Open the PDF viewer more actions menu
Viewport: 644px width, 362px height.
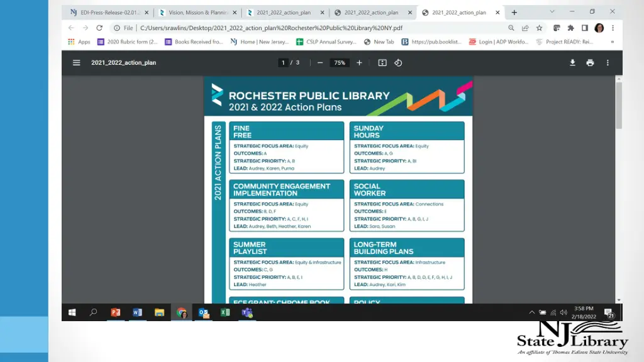608,63
